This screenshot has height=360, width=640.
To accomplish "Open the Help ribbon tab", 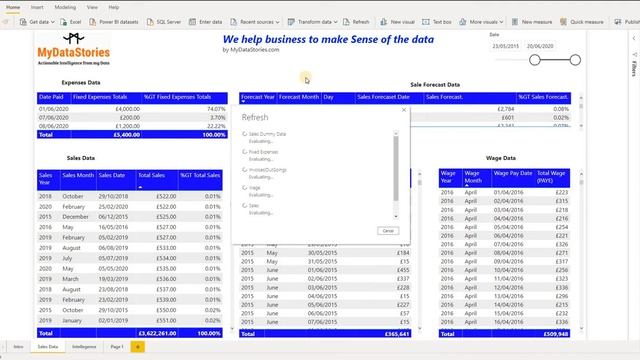I will [x=114, y=7].
